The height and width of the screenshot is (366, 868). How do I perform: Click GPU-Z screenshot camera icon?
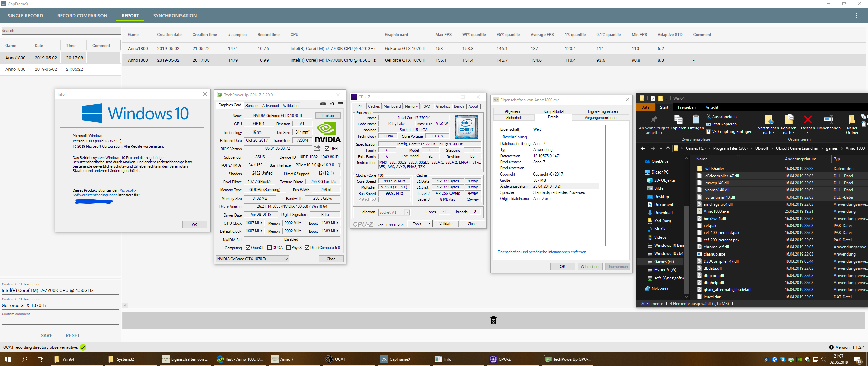(323, 104)
